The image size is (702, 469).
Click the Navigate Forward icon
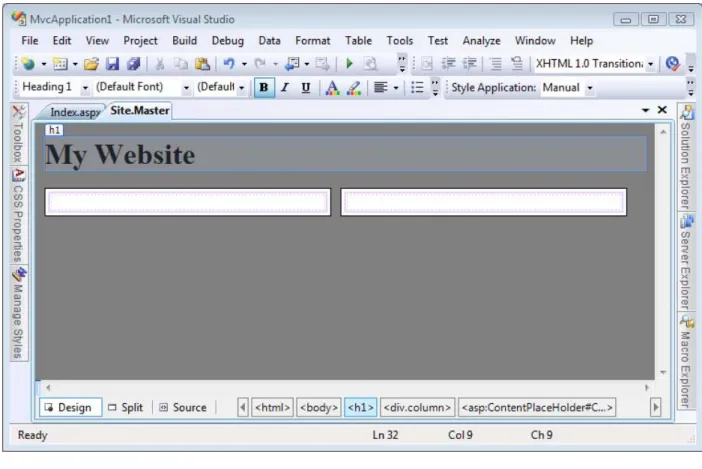click(322, 64)
